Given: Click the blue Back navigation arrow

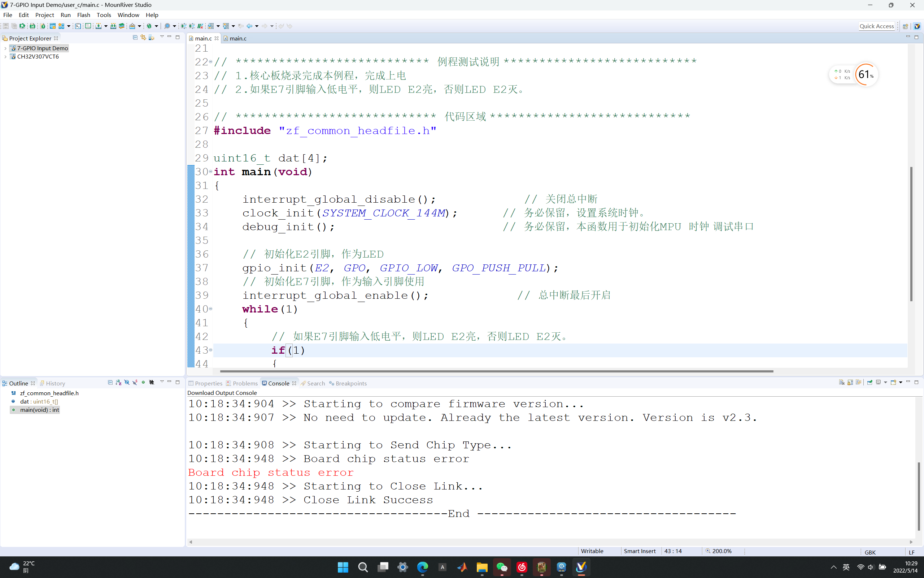Looking at the screenshot, I should (x=249, y=26).
